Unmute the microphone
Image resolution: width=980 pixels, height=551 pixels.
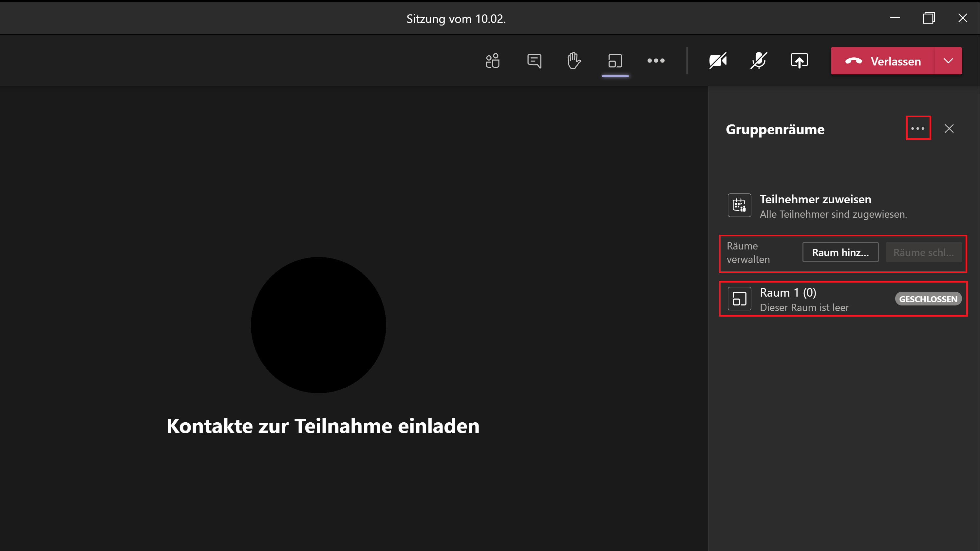point(758,61)
